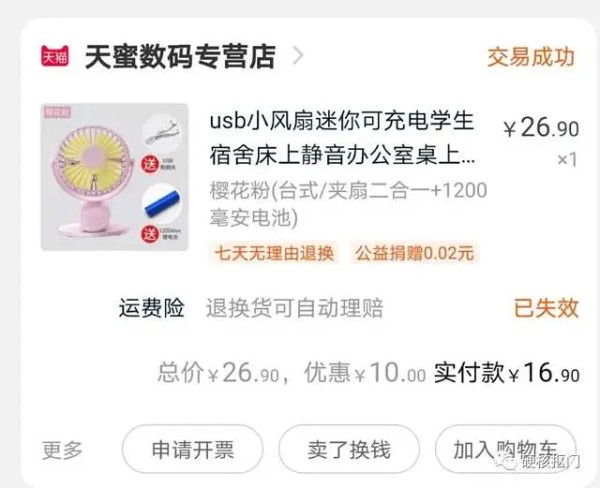
Task: Expand store via chevron arrow
Action: [x=298, y=56]
